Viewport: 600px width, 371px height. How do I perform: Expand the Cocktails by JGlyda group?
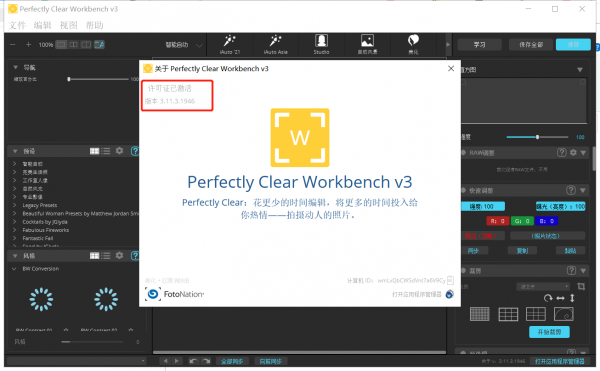(x=15, y=221)
